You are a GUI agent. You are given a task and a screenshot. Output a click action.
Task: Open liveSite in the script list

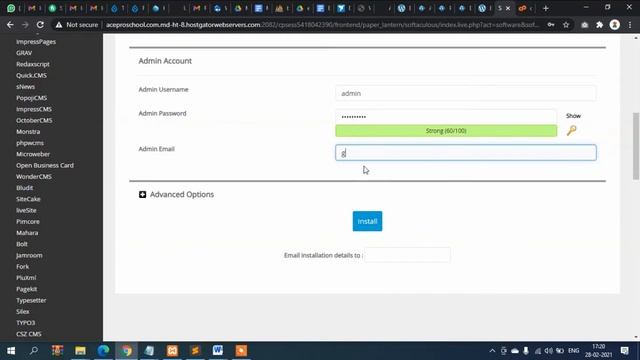click(26, 210)
